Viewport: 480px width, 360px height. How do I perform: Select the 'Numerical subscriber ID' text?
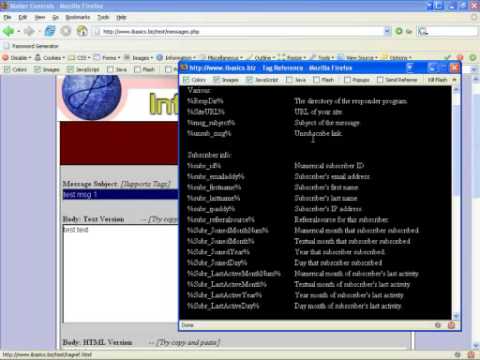(329, 166)
